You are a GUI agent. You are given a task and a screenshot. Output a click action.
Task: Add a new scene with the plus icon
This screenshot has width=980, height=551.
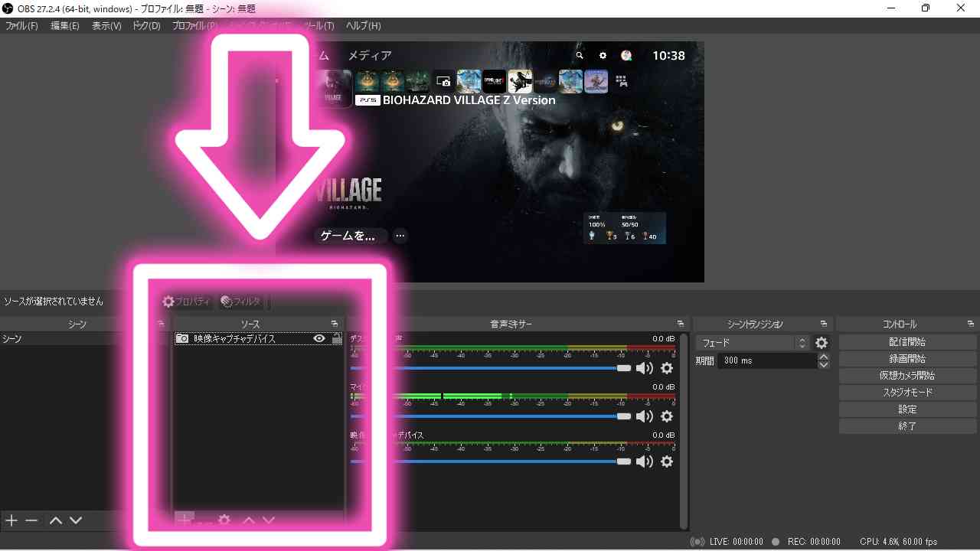(x=11, y=520)
